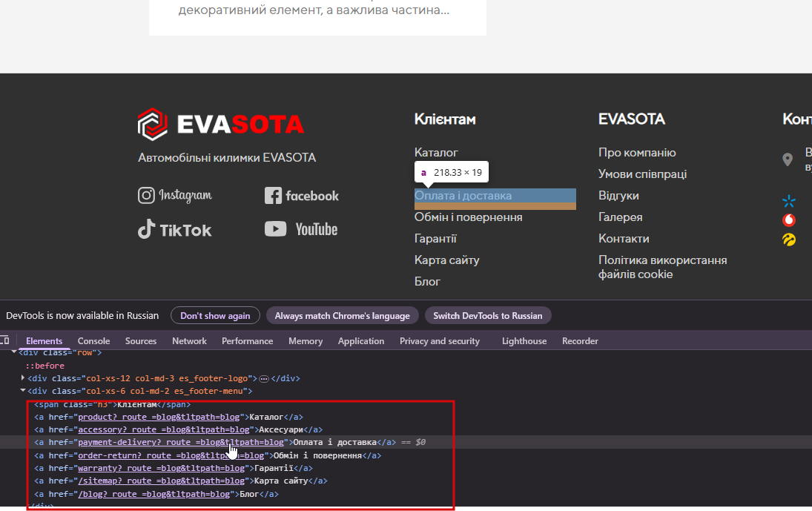Click the /sitemap href value

[161, 481]
